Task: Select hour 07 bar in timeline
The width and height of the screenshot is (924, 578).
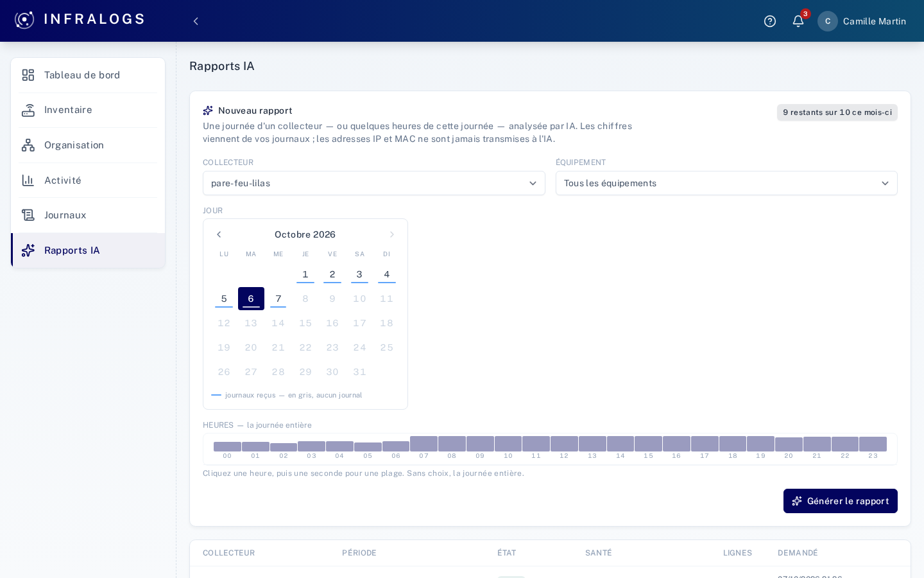Action: point(424,444)
